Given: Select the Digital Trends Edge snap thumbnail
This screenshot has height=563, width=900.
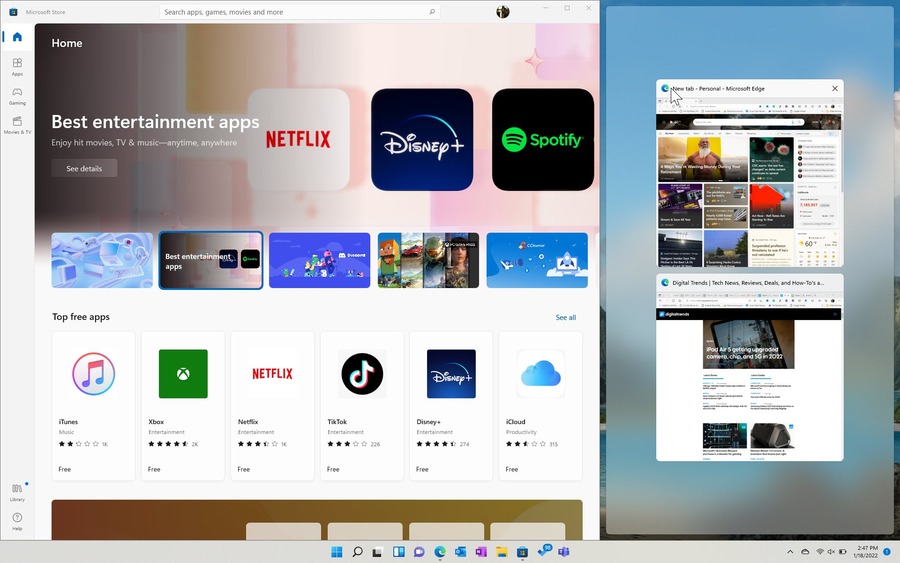Looking at the screenshot, I should click(x=750, y=367).
